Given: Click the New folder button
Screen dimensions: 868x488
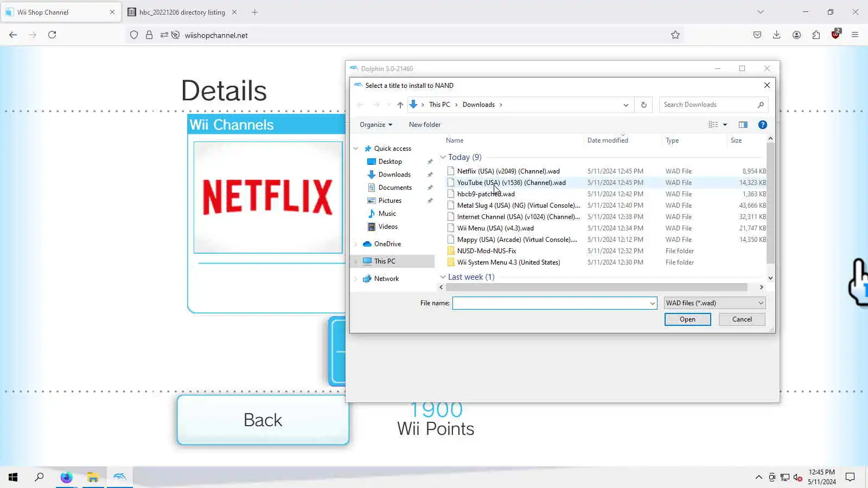Looking at the screenshot, I should 425,125.
